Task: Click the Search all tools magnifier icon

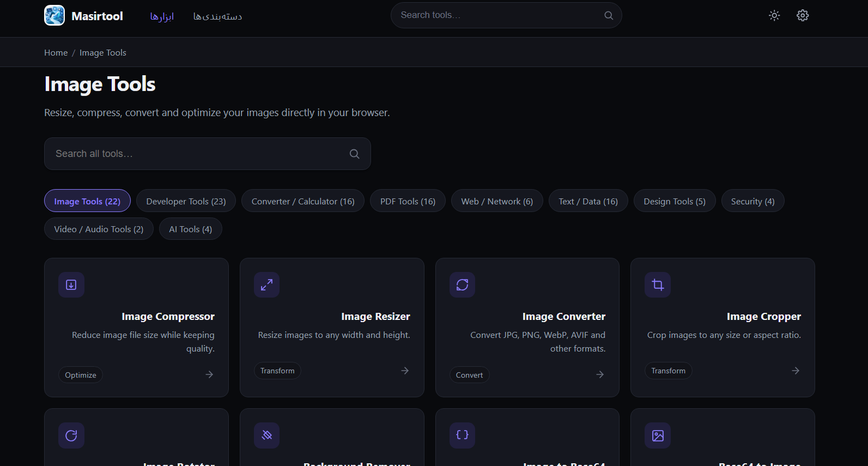Action: click(354, 154)
